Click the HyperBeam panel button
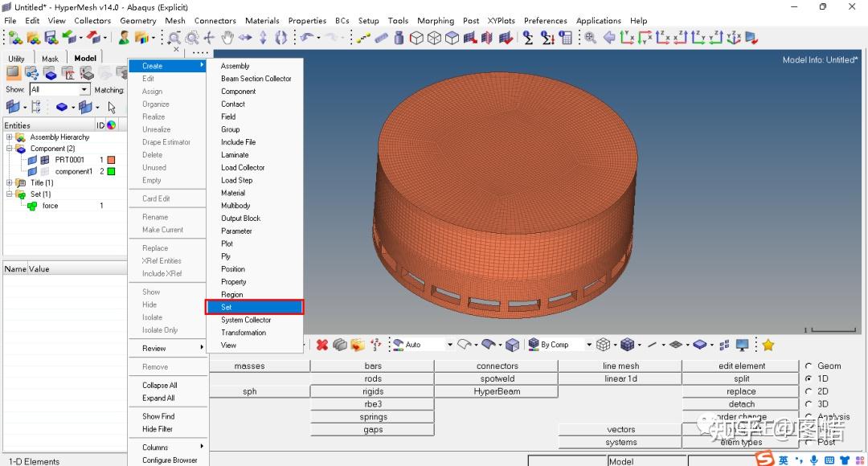 tap(497, 391)
